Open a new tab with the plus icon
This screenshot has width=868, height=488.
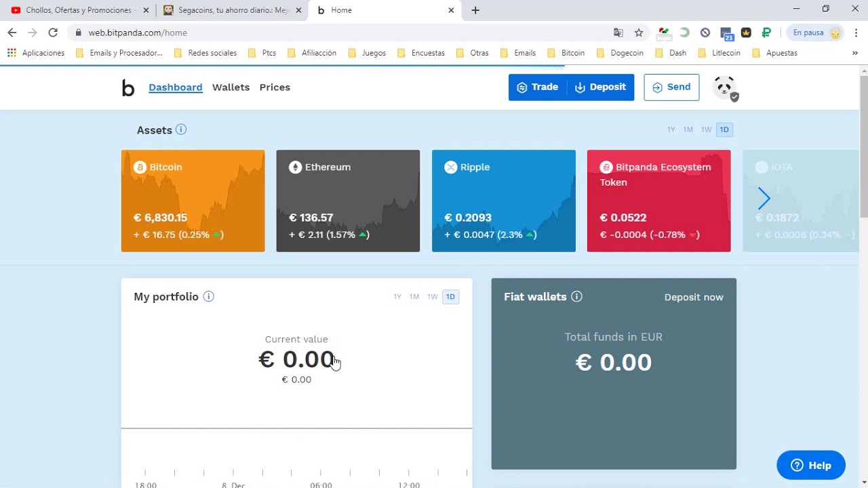pyautogui.click(x=475, y=10)
